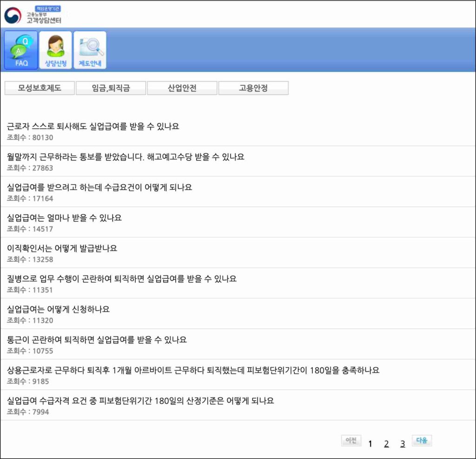Open question 실업급여는 얼마나 받을 수 있나요

click(x=64, y=218)
